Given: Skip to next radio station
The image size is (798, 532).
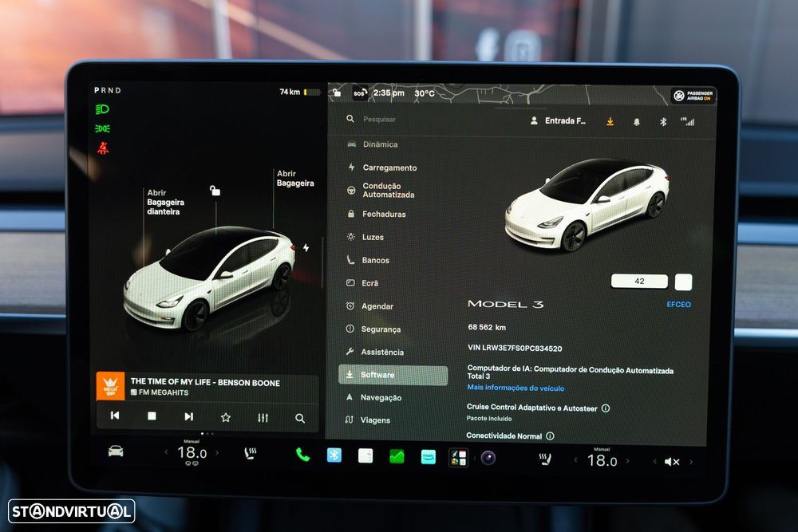Looking at the screenshot, I should [189, 416].
